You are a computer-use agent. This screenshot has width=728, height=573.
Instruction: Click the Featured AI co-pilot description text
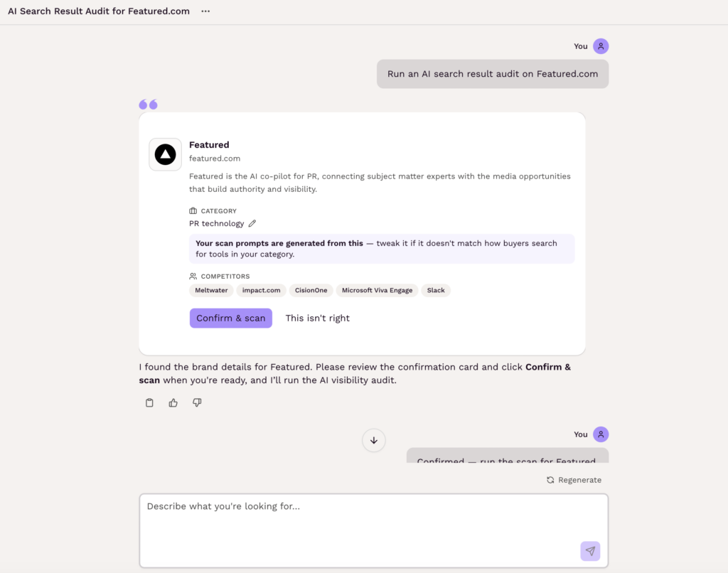coord(380,183)
